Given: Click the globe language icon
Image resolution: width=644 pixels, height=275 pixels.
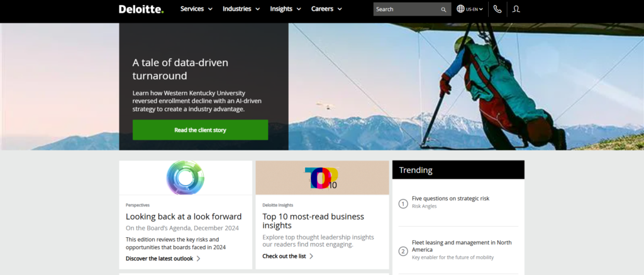Looking at the screenshot, I should (x=460, y=9).
